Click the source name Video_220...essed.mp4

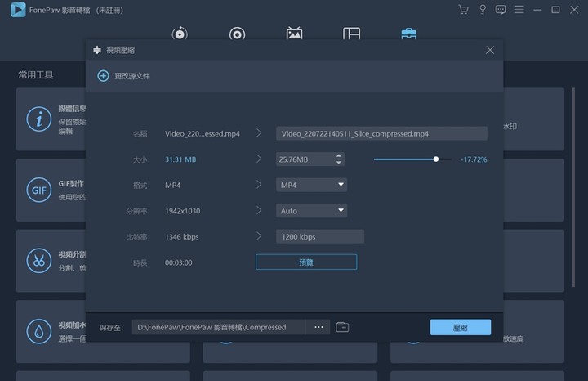[x=203, y=133]
